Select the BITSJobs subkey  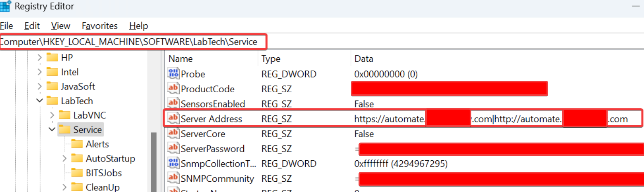tap(104, 173)
